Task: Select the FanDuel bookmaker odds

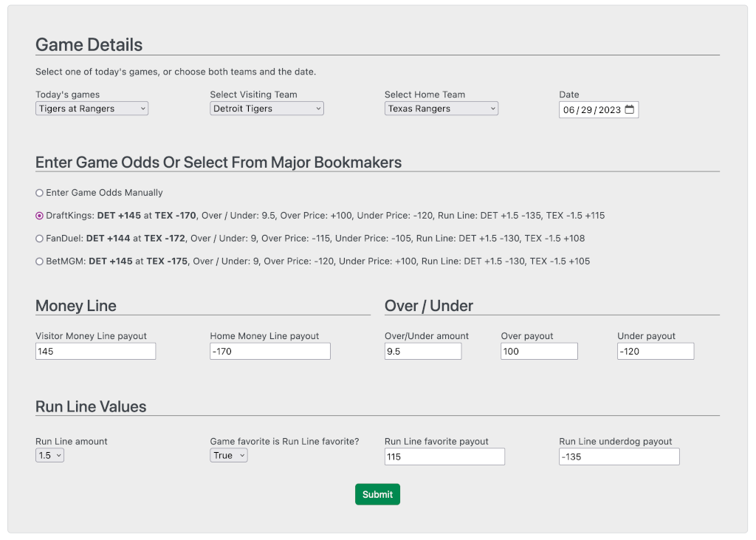Action: 38,238
